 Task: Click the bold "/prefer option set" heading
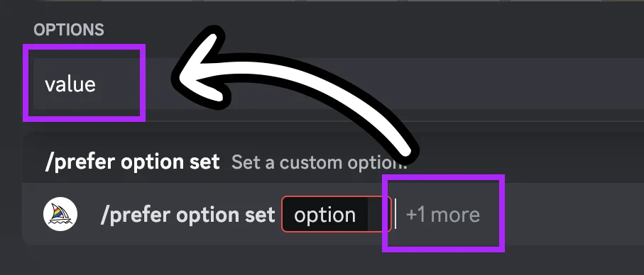pos(132,162)
